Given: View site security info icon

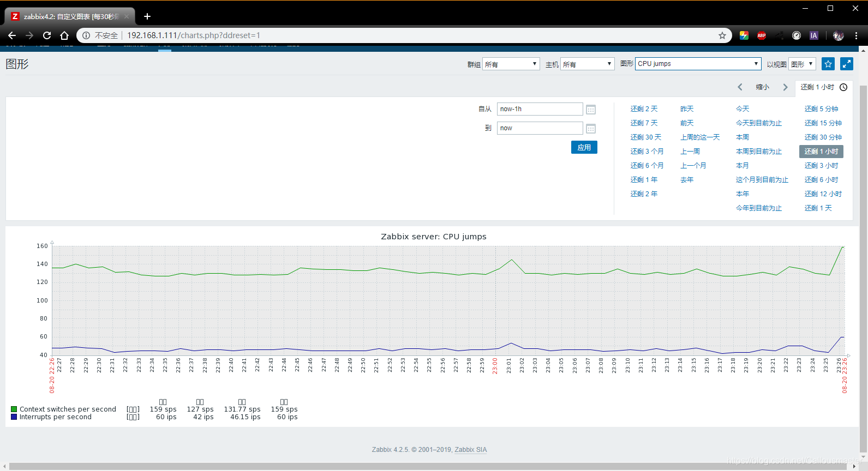Looking at the screenshot, I should (x=86, y=35).
